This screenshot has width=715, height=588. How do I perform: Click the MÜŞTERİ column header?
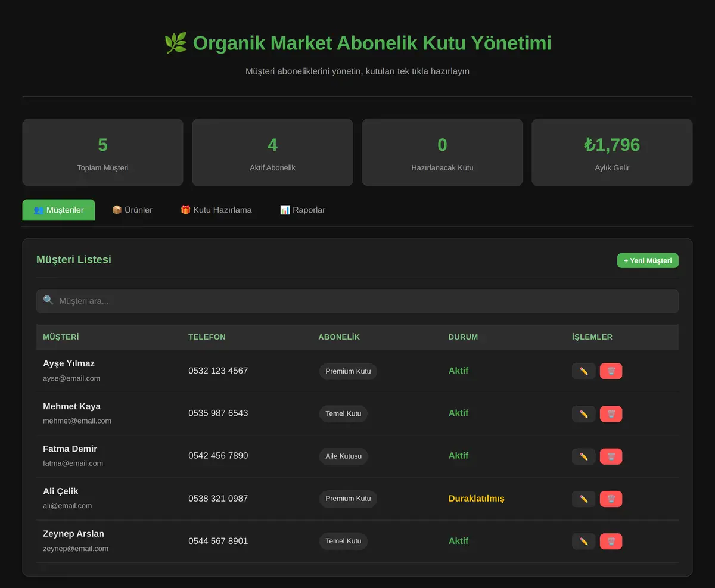point(61,337)
